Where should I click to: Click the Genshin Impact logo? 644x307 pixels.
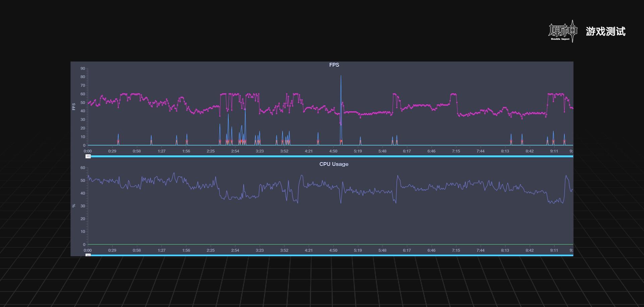[562, 31]
